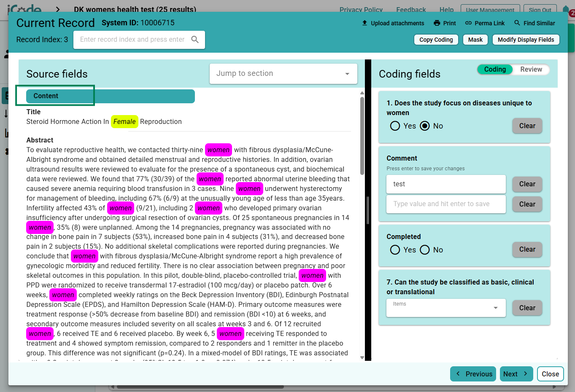The width and height of the screenshot is (575, 392).
Task: Clear the 'test' comment field
Action: [527, 184]
